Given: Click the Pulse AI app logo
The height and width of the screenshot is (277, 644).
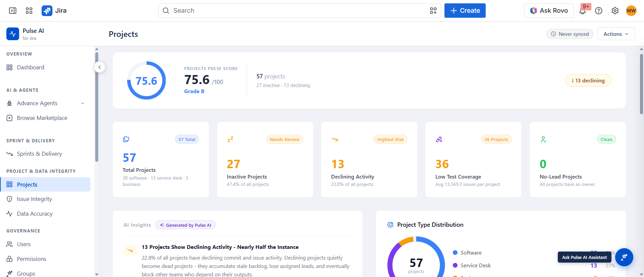Looking at the screenshot, I should 13,34.
